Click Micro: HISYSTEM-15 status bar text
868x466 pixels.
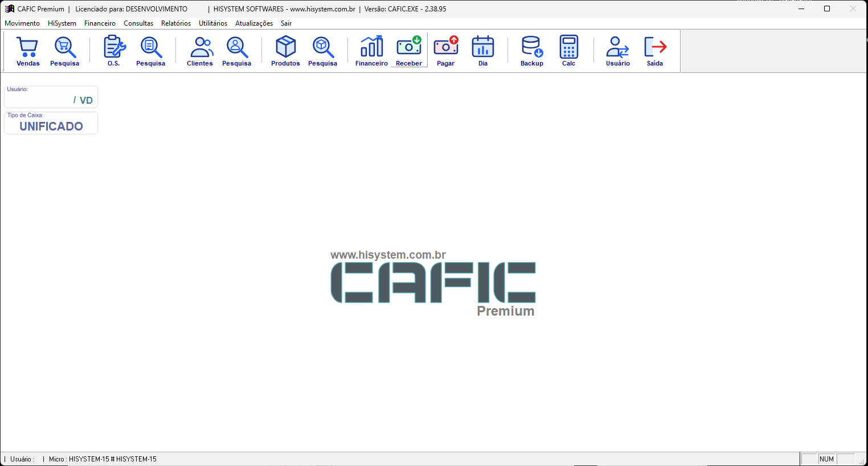[x=103, y=459]
